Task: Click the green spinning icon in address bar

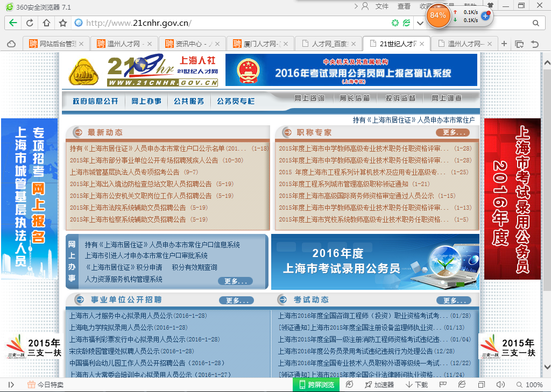Action: coord(395,23)
